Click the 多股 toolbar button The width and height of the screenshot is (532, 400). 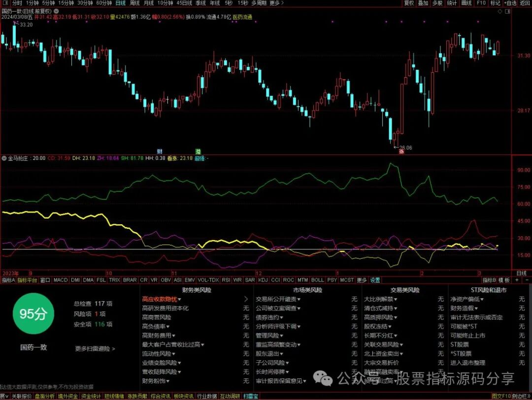click(x=437, y=3)
